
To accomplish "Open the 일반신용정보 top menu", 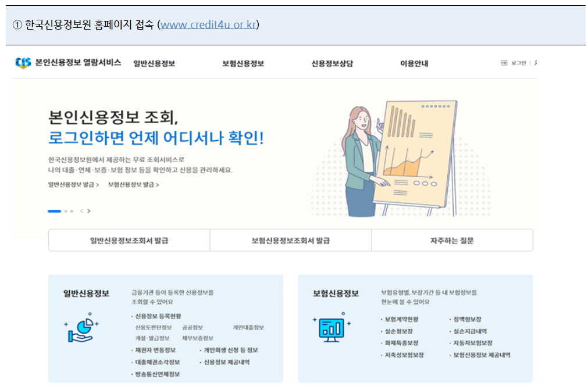I will coord(154,63).
